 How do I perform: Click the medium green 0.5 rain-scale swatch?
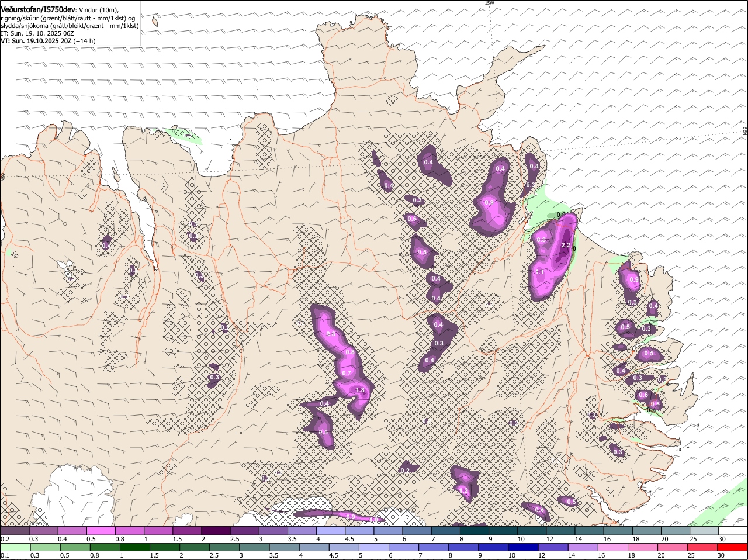75,547
